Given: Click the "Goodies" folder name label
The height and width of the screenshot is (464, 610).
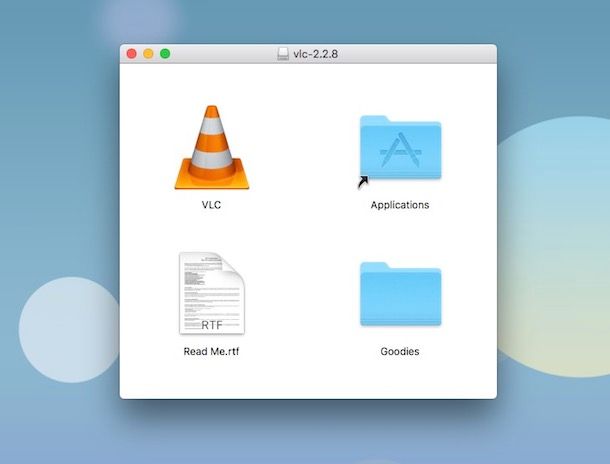Looking at the screenshot, I should (x=400, y=352).
